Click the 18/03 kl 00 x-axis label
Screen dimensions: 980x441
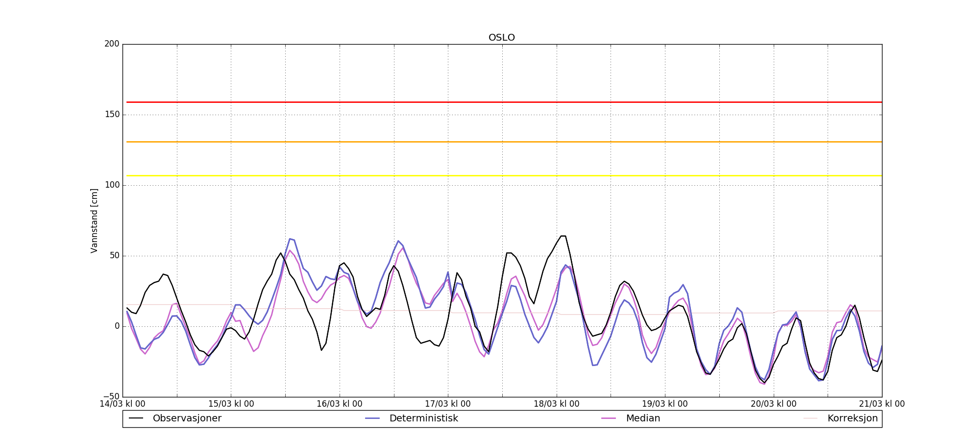point(556,404)
